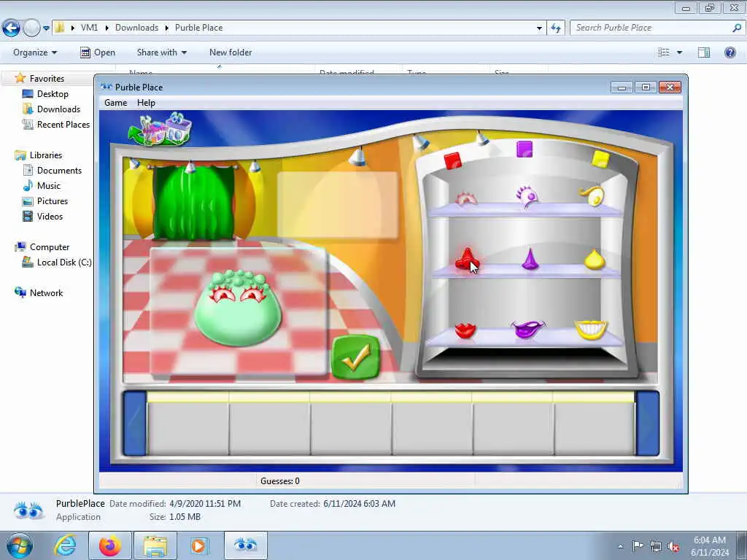Viewport: 747px width, 560px height.
Task: Open Explorer help with the question mark icon
Action: tap(729, 52)
